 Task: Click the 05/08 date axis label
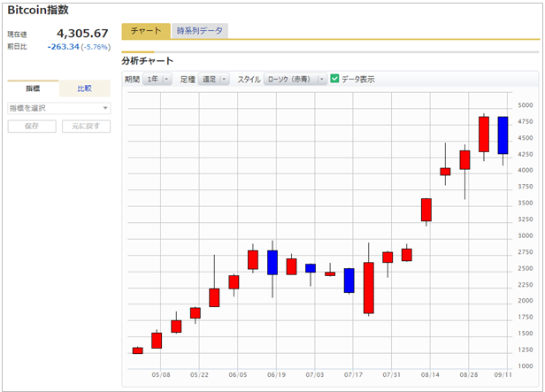161,375
